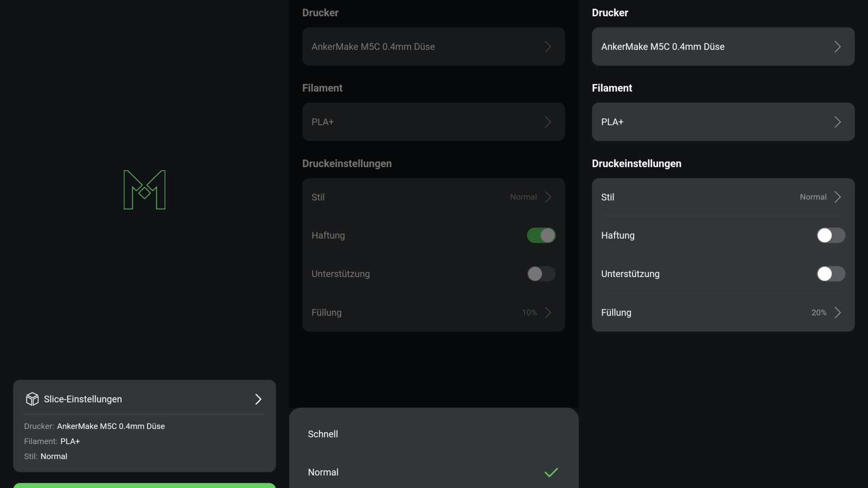868x488 pixels.
Task: Disable the green Haftung toggle in the dimmed panel
Action: 541,235
